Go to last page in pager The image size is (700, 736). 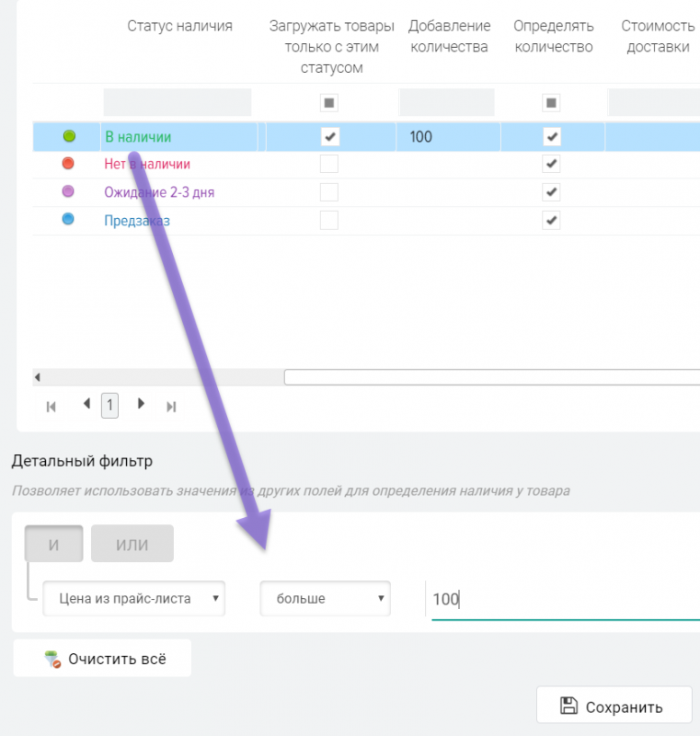click(x=171, y=406)
